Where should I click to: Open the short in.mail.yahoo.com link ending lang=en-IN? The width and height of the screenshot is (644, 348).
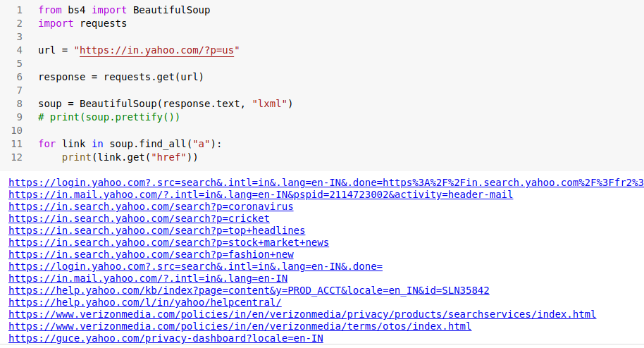[x=148, y=278]
